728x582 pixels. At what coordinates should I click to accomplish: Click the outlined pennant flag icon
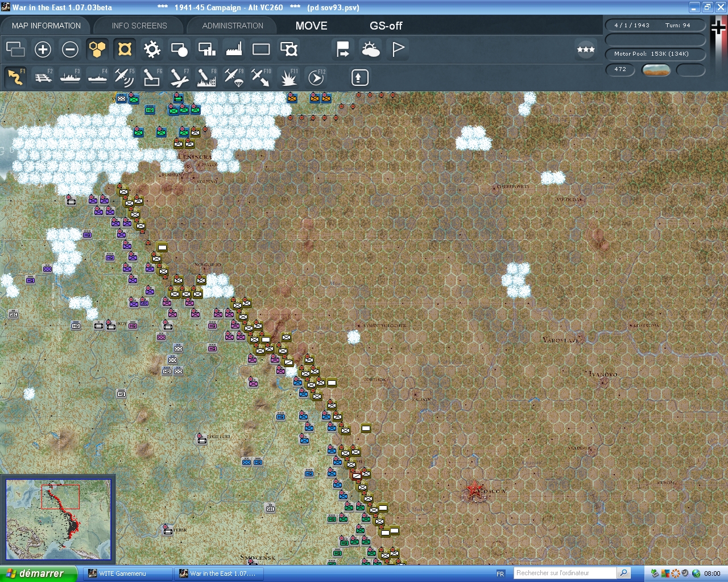click(x=398, y=49)
